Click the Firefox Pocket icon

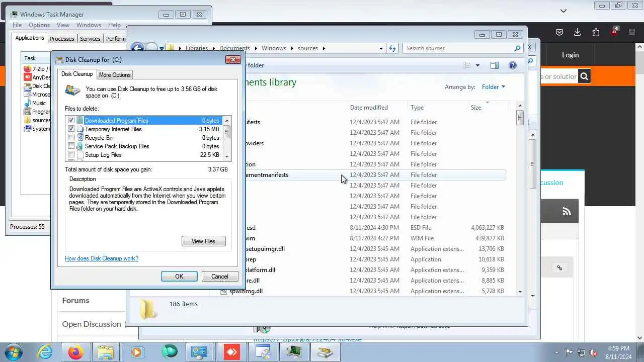coord(559,32)
